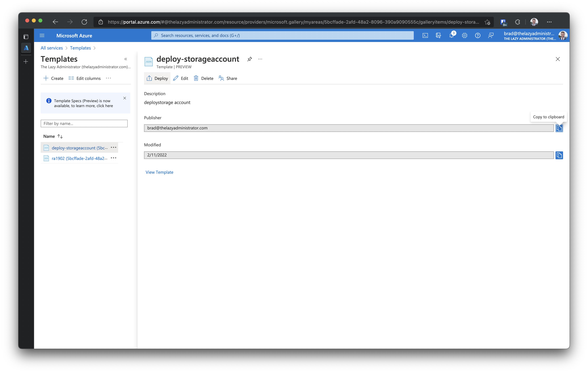588x373 pixels.
Task: Open Edit columns for template list
Action: coord(84,78)
